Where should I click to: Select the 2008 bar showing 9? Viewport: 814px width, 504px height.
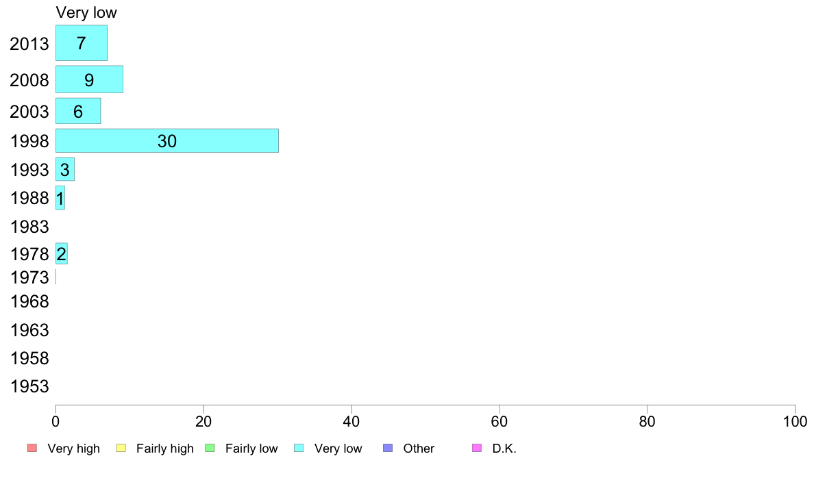pyautogui.click(x=89, y=79)
